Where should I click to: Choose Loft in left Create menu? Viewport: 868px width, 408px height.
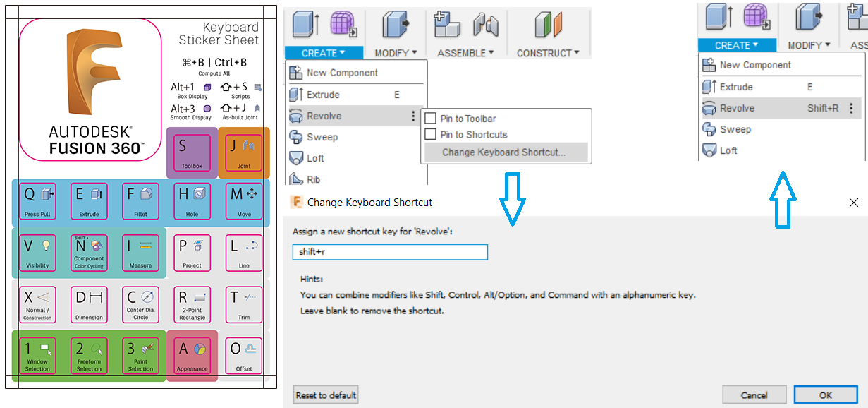pyautogui.click(x=356, y=158)
